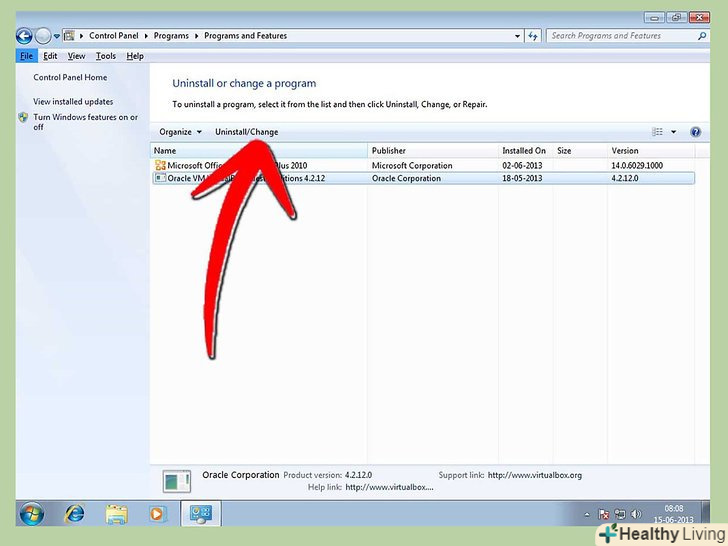The width and height of the screenshot is (728, 546).
Task: Open Internet Explorer from the taskbar
Action: coord(74,514)
